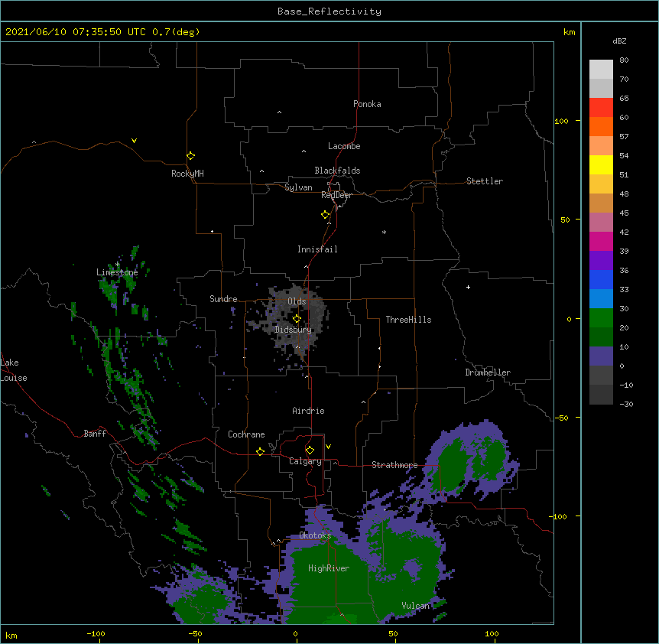Select the Sylvan label

point(298,187)
